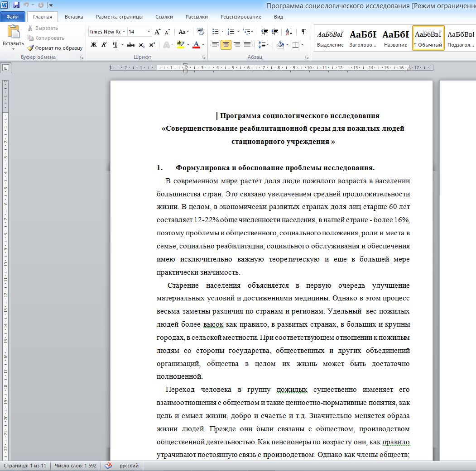Open the font size dropdown showing 14
The image size is (476, 471).
pyautogui.click(x=149, y=32)
